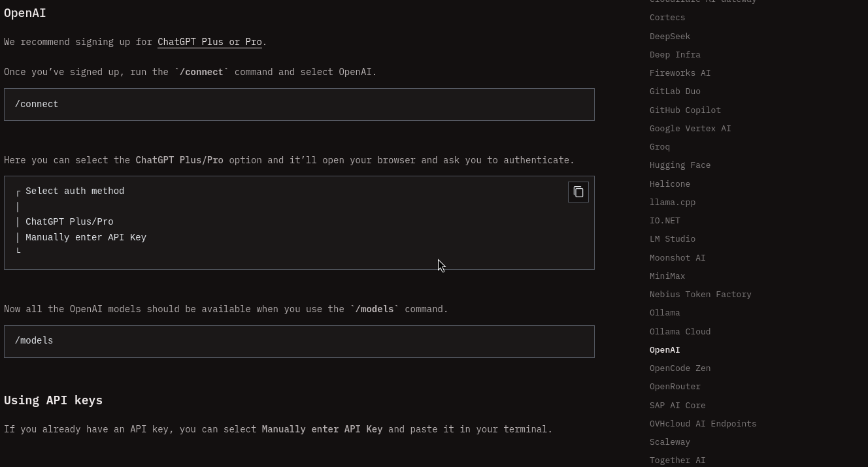Select Scaleway in sidebar
Viewport: 868px width, 467px height.
[x=670, y=442]
